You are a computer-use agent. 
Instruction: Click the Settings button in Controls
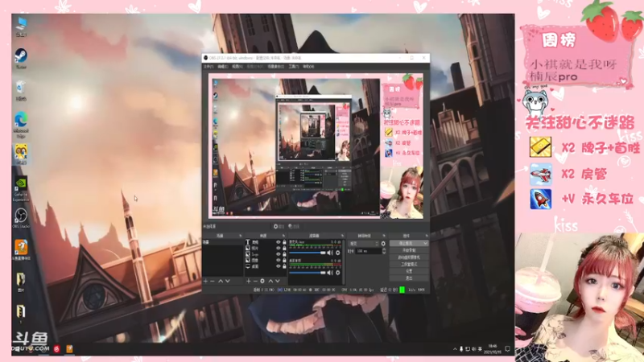point(409,271)
